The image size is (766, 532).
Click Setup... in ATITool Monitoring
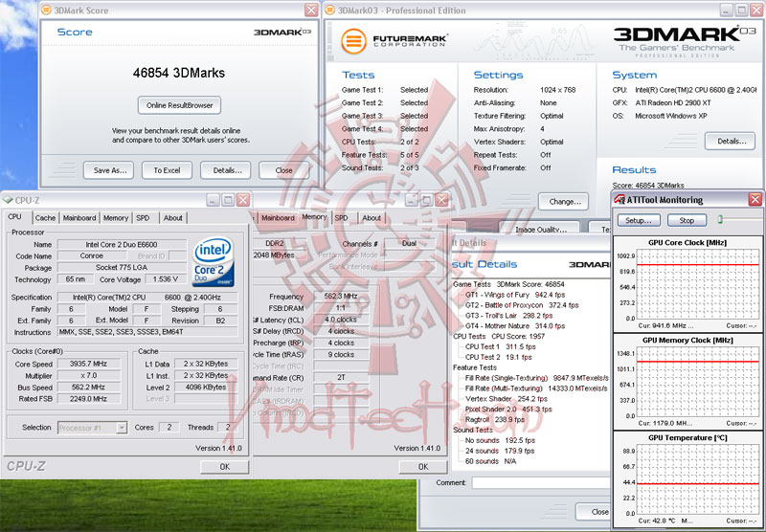(639, 220)
